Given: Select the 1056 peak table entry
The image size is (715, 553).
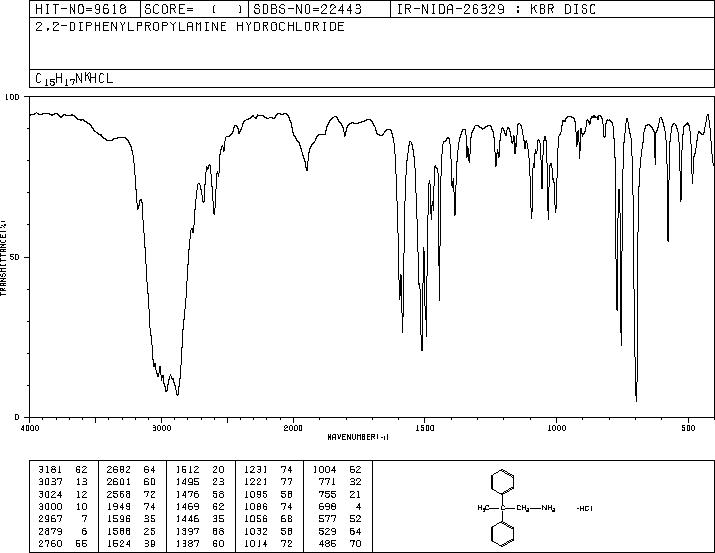Looking at the screenshot, I should pos(269,519).
